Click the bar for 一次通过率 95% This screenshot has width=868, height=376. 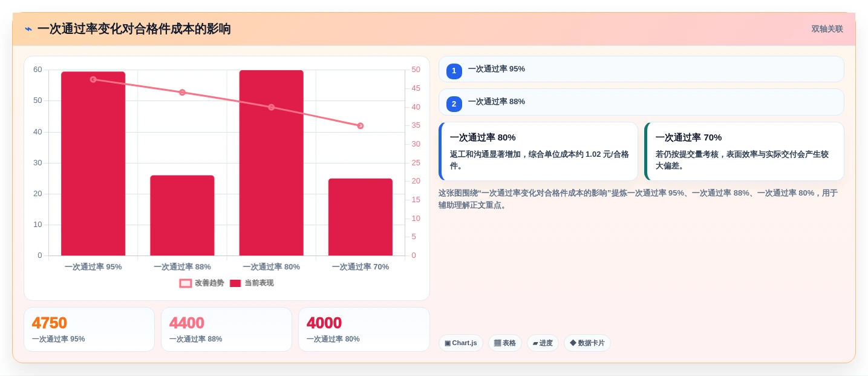coord(93,163)
